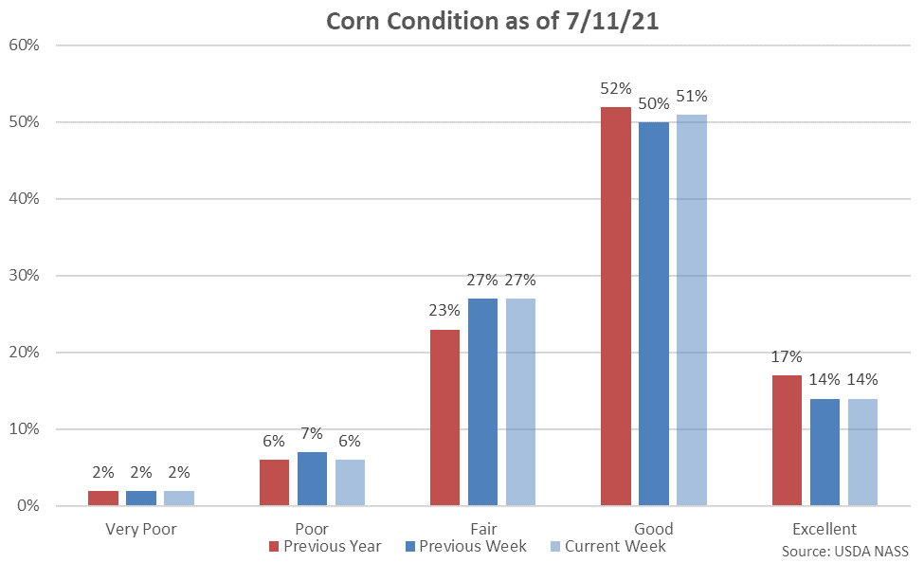Click the 52% data label

coord(615,89)
